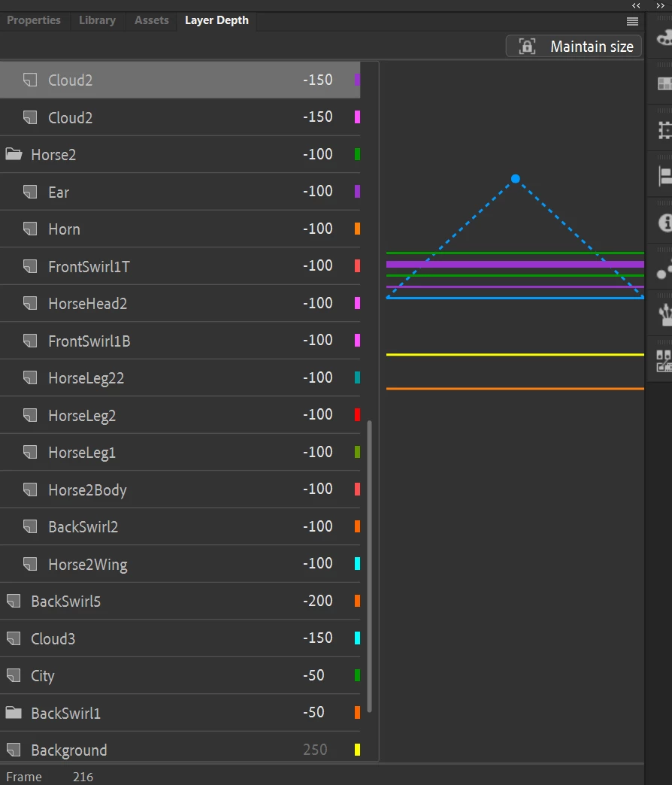
Task: Select the thick purple depth line
Action: pyautogui.click(x=515, y=264)
